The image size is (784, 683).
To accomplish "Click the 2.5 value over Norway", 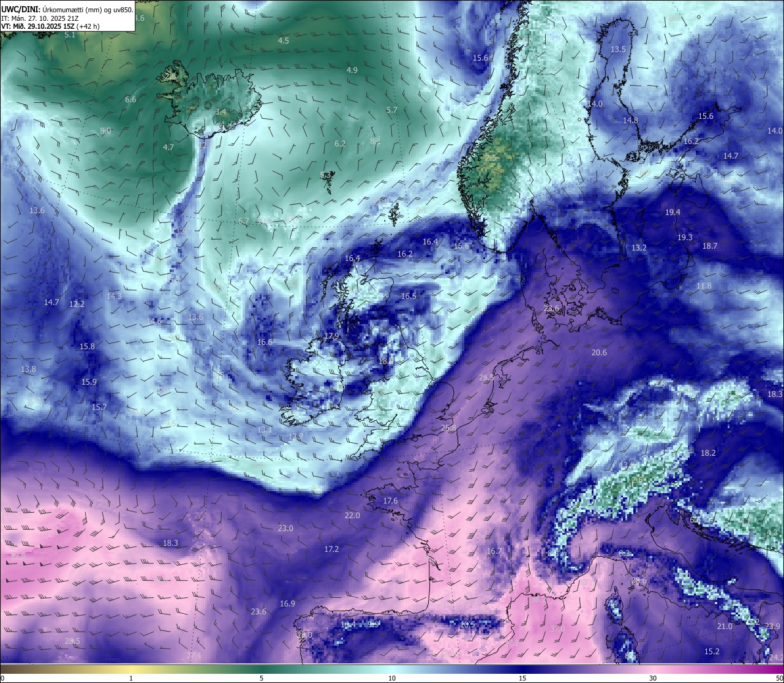I will [x=491, y=157].
